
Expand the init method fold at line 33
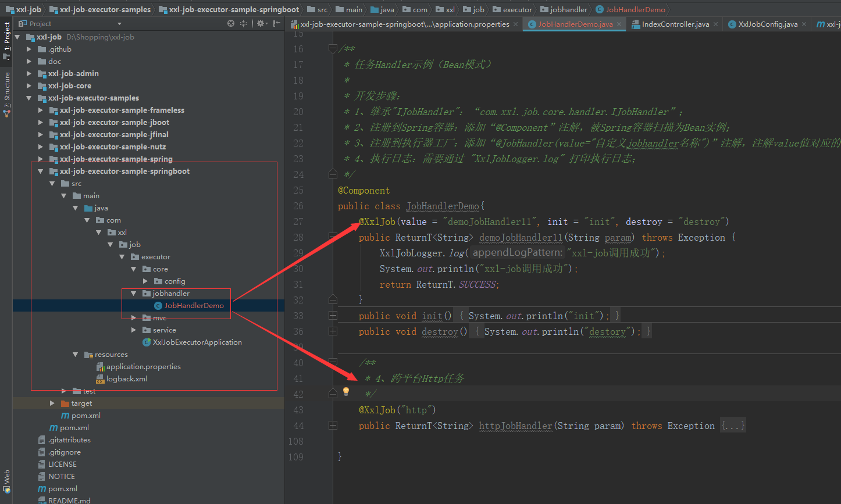pos(333,315)
